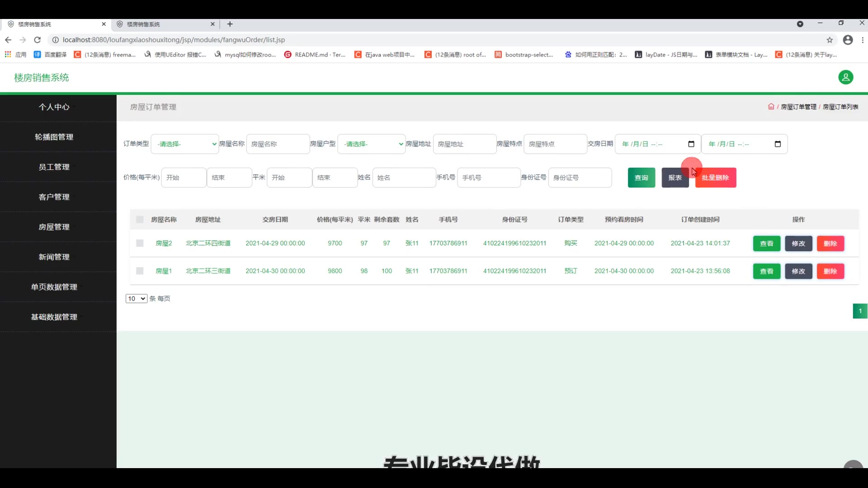Screen dimensions: 868x488
Task: Open layDate bookmark
Action: click(666, 55)
